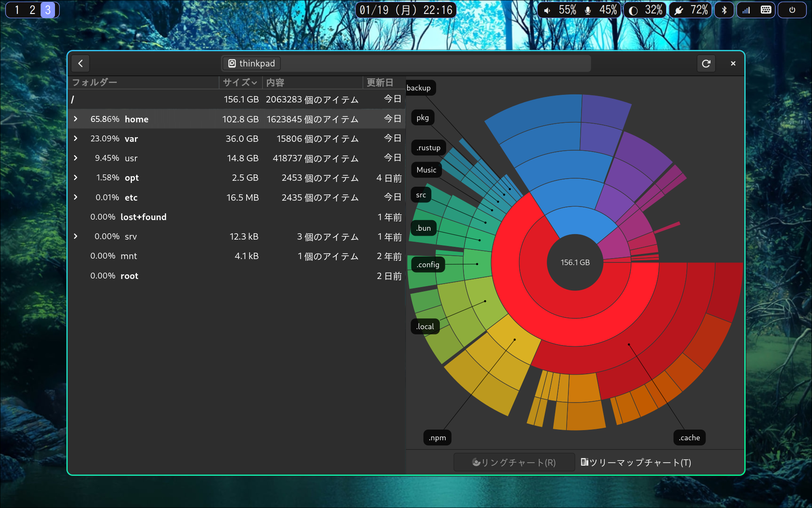Screen dimensions: 812x508
Task: Expand the home folder row
Action: coord(76,119)
